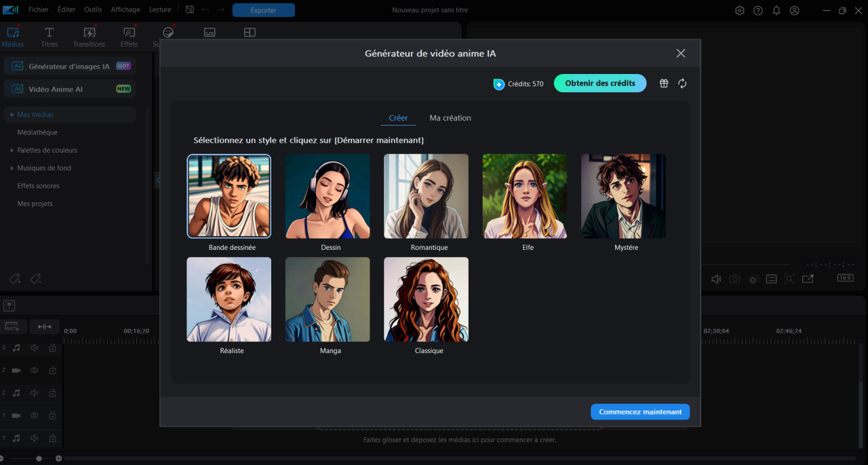Click the split clip icon above the timeline

pyautogui.click(x=44, y=327)
